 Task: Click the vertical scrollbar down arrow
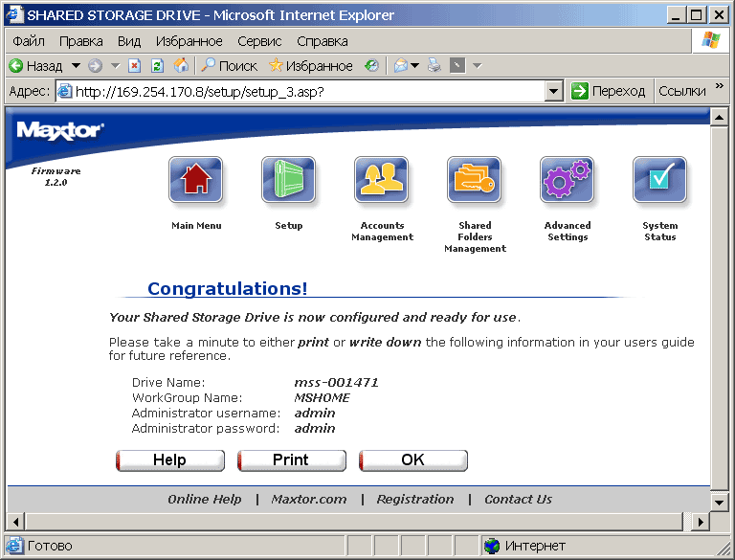(719, 503)
